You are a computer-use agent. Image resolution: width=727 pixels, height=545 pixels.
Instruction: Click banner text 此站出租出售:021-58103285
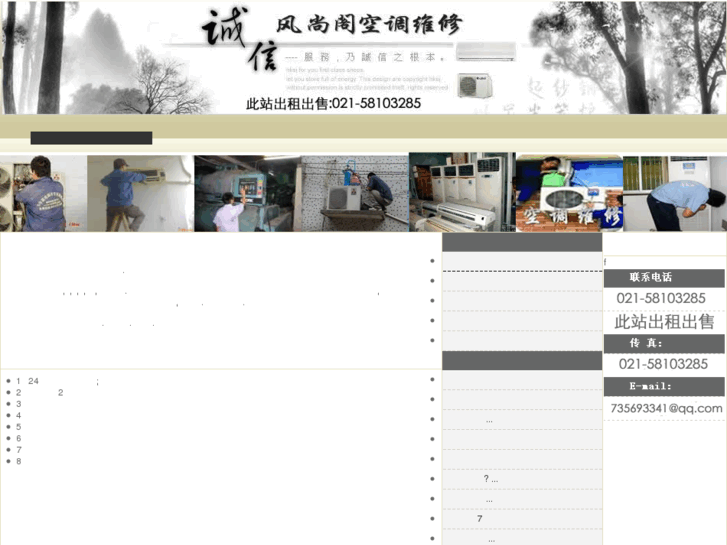pyautogui.click(x=333, y=103)
